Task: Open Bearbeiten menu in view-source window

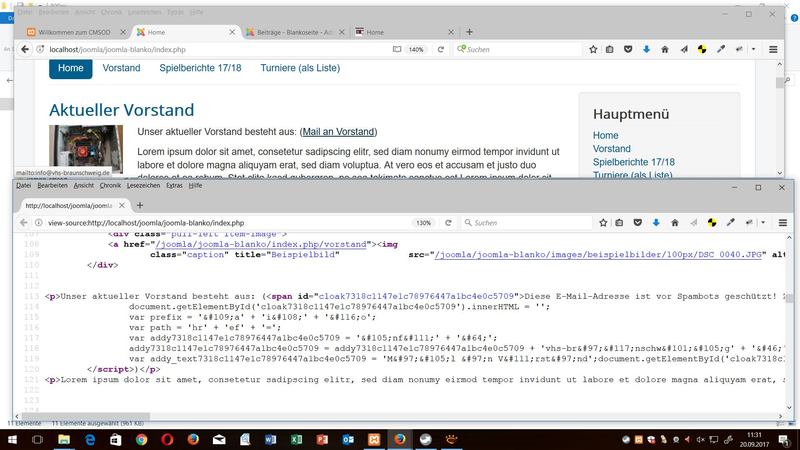Action: point(52,186)
